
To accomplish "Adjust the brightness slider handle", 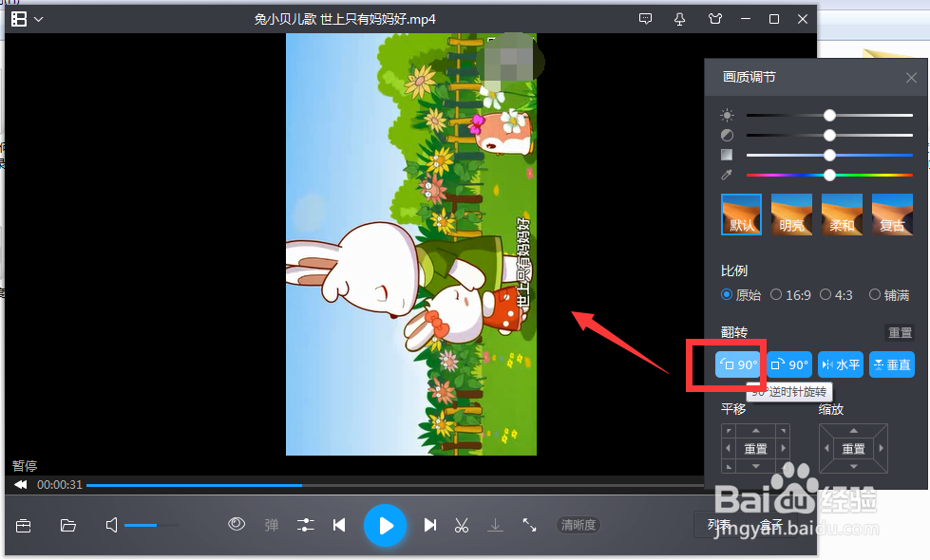I will [829, 115].
